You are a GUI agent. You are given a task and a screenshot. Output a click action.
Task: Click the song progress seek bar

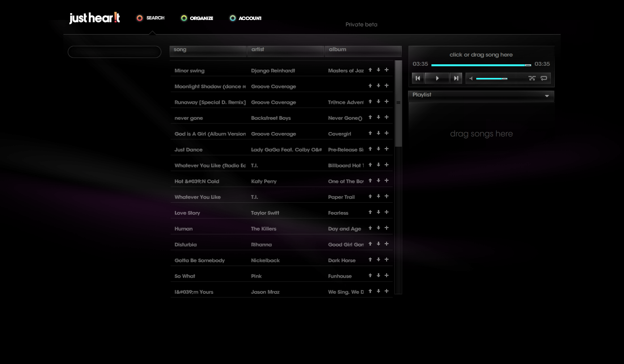481,65
